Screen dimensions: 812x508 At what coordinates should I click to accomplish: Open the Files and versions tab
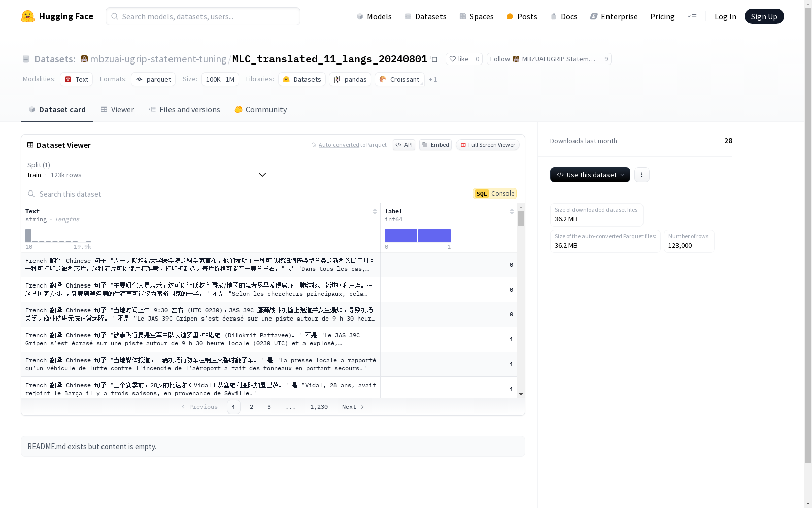[184, 110]
